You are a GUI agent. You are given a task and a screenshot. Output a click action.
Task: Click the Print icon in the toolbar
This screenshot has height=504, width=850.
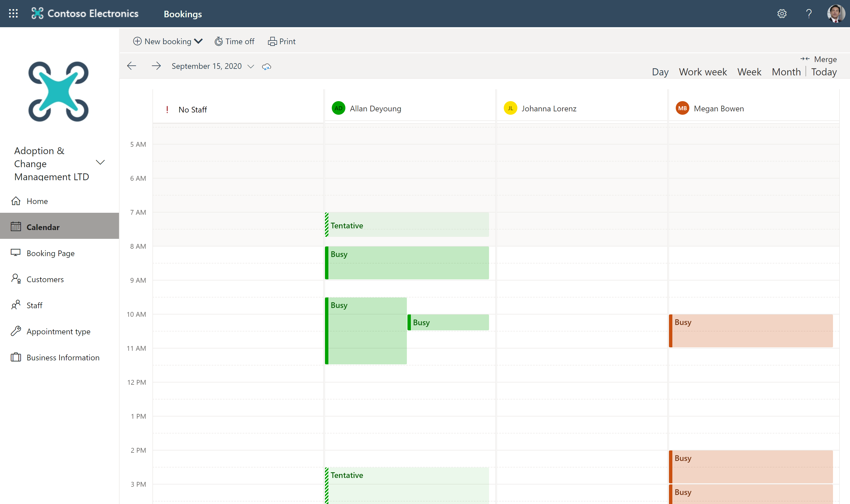point(273,41)
